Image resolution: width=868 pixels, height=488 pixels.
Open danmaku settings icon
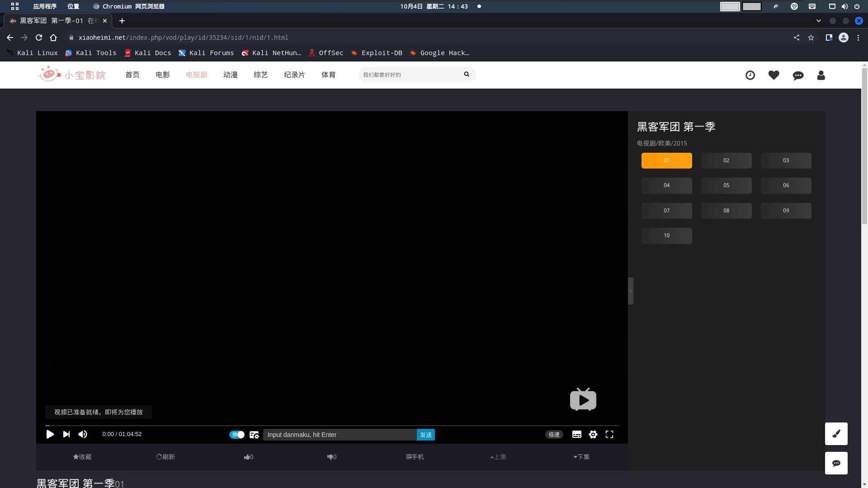(x=254, y=435)
